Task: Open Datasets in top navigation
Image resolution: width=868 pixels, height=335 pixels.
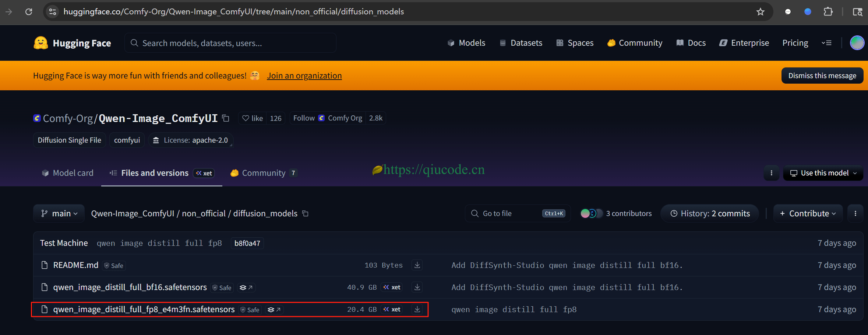Action: 521,43
